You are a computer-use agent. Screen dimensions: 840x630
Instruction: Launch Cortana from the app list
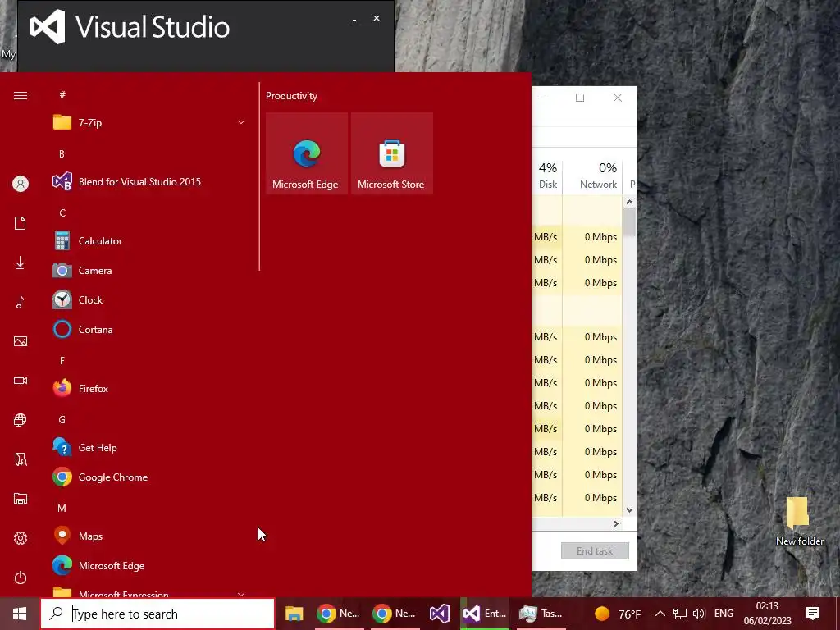[151, 330]
